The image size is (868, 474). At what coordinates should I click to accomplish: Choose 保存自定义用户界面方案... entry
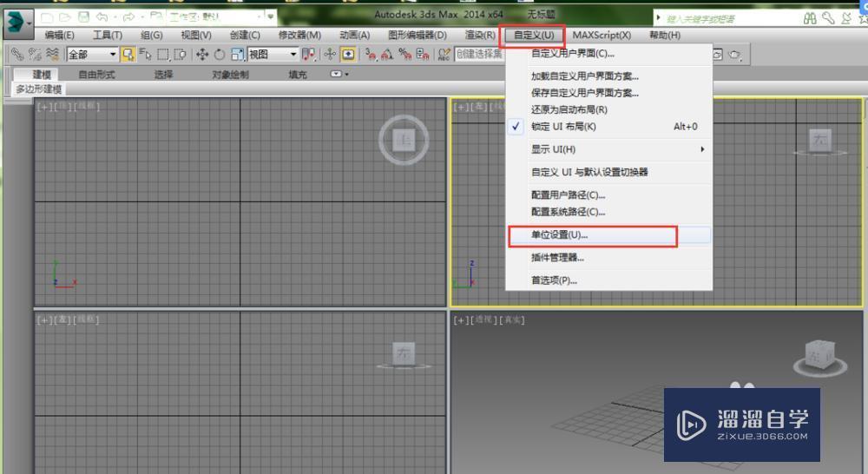click(x=609, y=93)
